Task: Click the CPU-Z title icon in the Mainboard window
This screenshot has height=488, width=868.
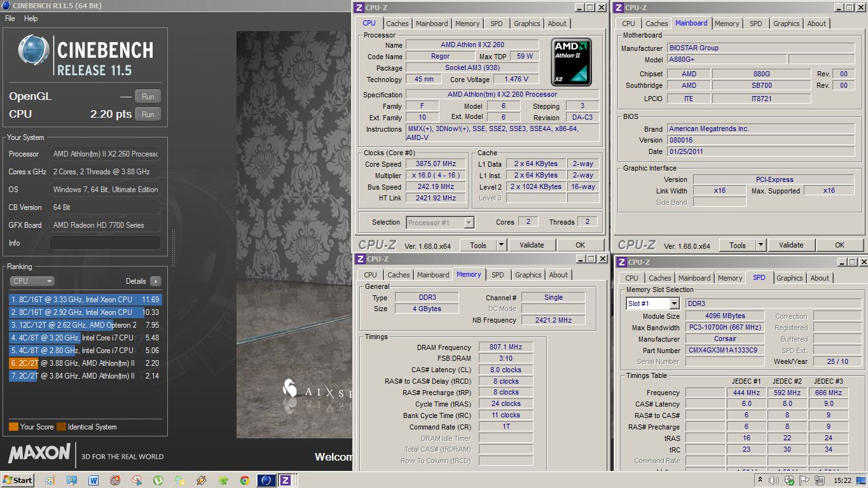Action: pos(618,8)
